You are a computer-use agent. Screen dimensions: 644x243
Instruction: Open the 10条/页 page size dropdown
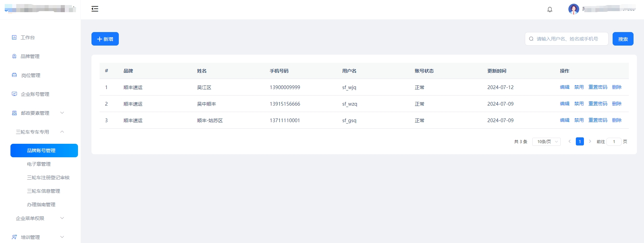click(546, 142)
